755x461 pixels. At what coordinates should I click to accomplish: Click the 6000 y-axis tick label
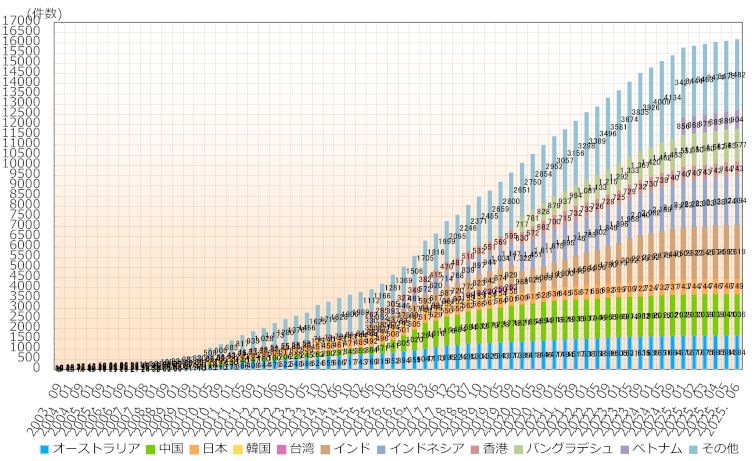click(x=24, y=246)
